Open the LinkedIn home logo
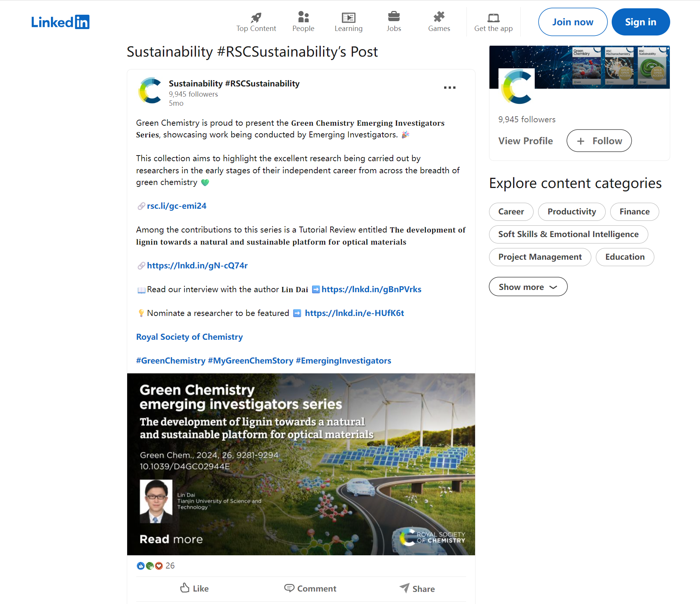This screenshot has width=700, height=604. [x=60, y=22]
